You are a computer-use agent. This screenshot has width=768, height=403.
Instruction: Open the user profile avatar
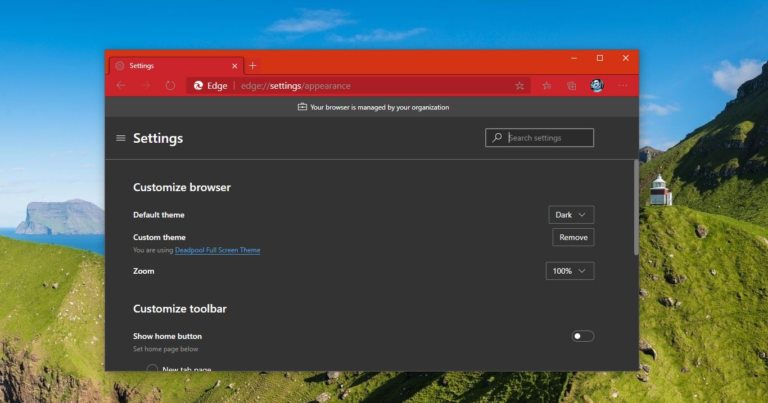coord(597,86)
